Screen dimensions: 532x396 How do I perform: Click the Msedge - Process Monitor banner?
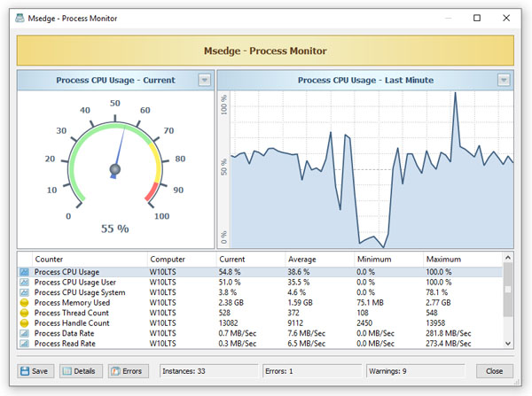pos(265,50)
